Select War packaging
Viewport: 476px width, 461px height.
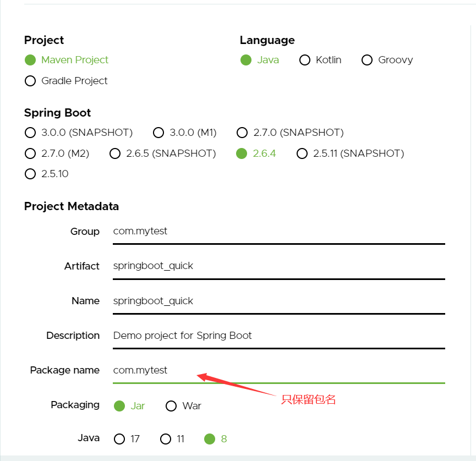(171, 406)
